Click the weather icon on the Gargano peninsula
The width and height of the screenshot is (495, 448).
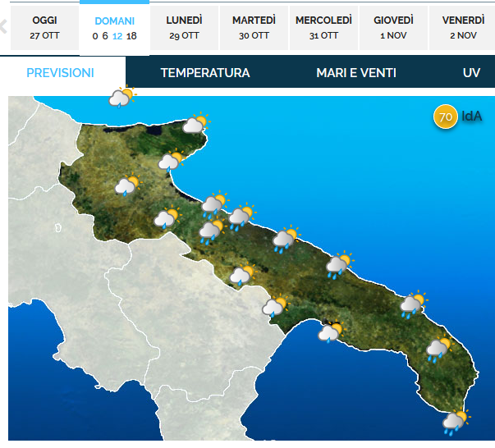pyautogui.click(x=196, y=123)
